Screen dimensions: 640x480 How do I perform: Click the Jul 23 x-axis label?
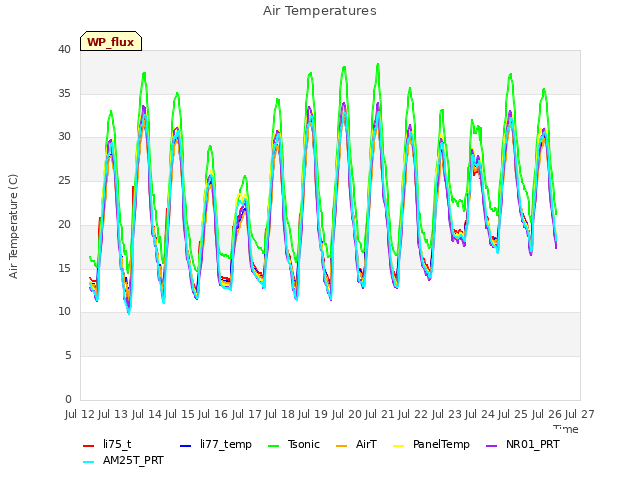tap(448, 414)
